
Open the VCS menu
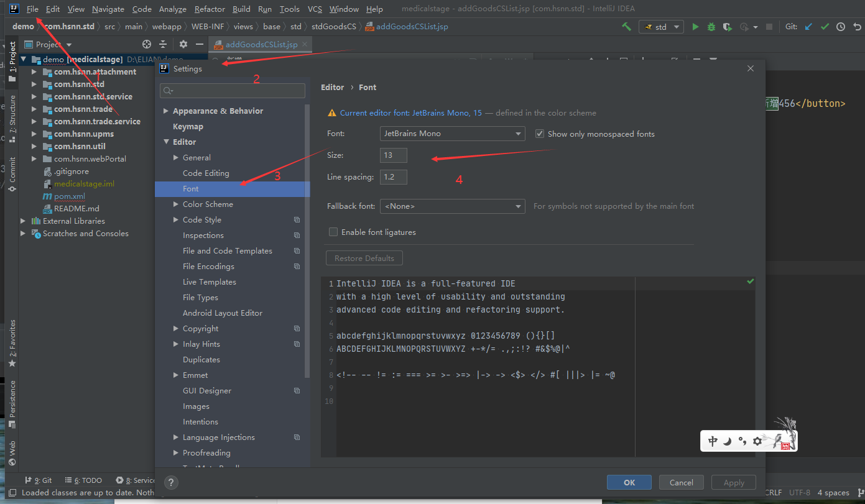(x=315, y=9)
